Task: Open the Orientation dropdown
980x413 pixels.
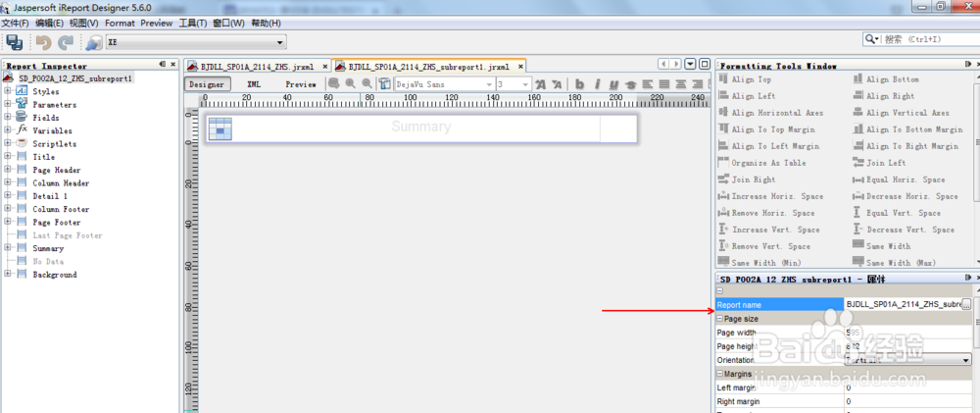Action: 907,360
